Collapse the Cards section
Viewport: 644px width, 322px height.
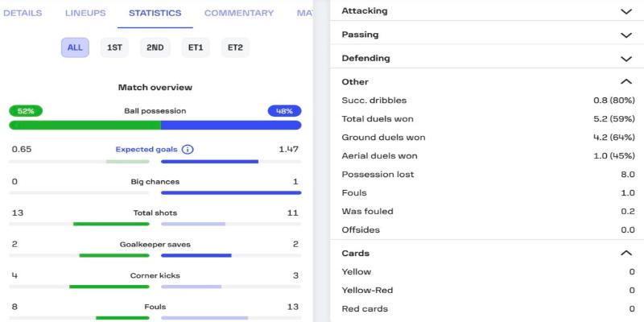point(625,253)
